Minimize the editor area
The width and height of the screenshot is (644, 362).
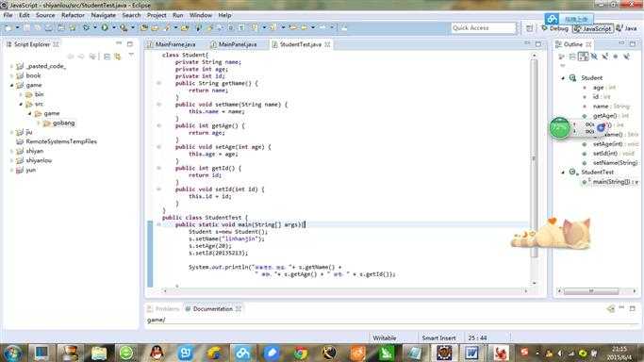pyautogui.click(x=527, y=43)
